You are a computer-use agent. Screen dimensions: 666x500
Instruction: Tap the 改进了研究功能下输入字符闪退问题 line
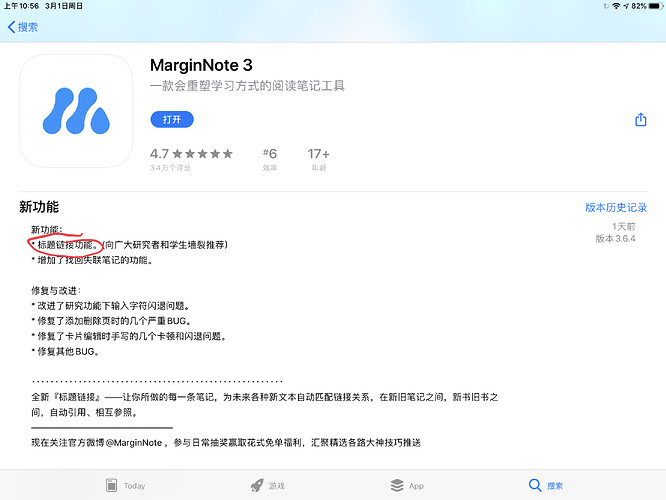point(110,306)
